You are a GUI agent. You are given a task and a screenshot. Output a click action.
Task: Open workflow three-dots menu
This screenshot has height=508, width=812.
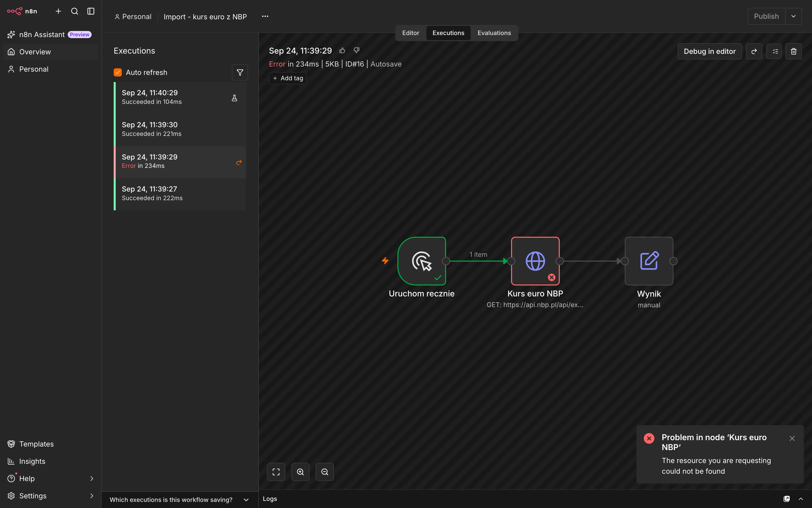tap(265, 17)
